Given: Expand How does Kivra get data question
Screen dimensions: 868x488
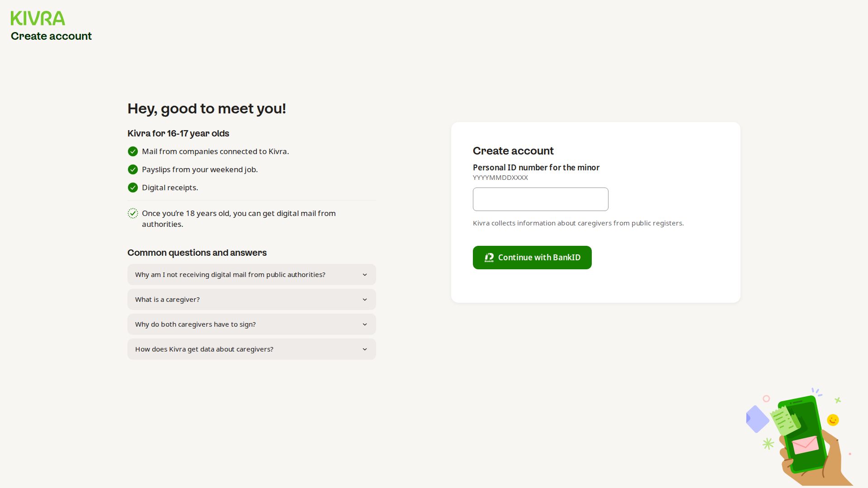Looking at the screenshot, I should click(204, 349).
